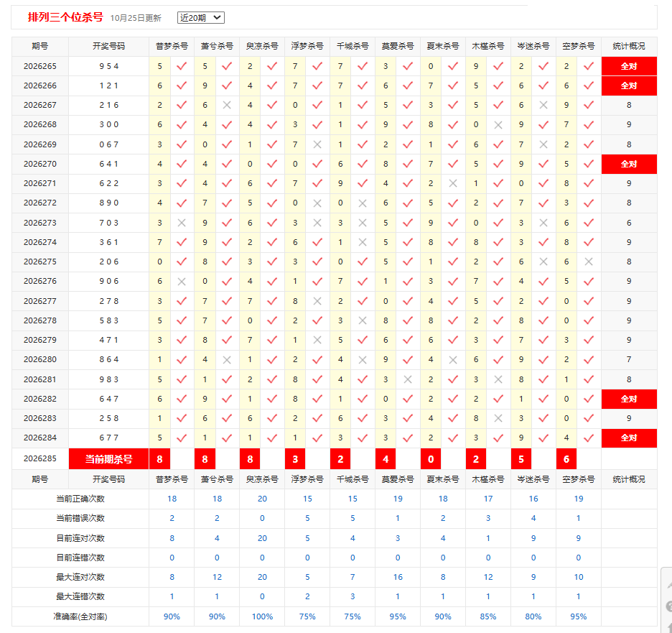672x633 pixels.
Task: Select the red 全对 cell for period 2026270
Action: 629,164
